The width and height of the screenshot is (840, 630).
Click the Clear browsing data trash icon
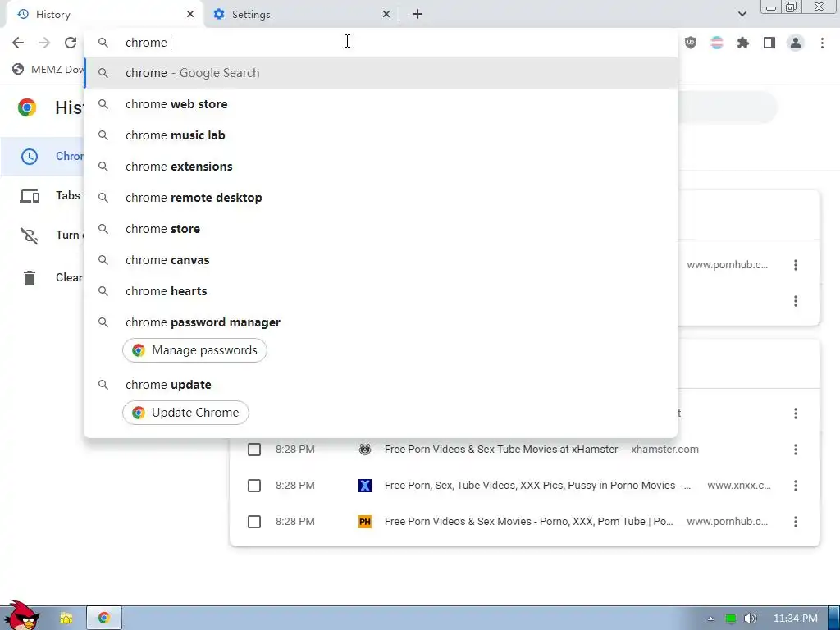coord(30,277)
